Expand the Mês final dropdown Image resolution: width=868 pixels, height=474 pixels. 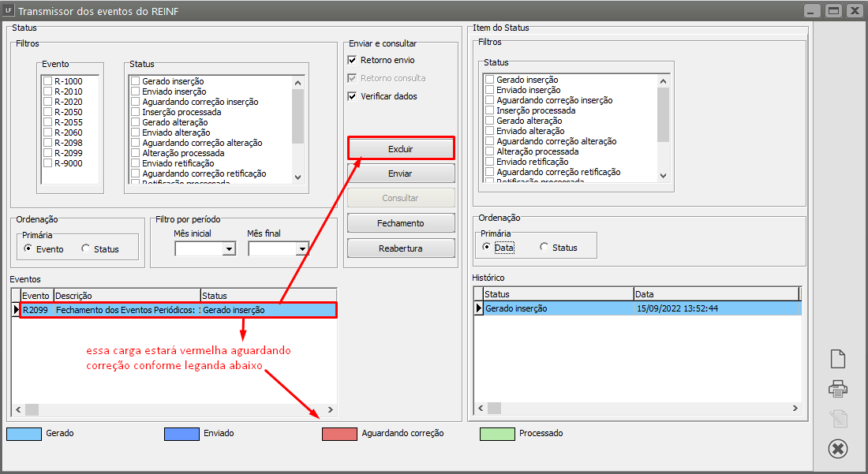click(302, 249)
